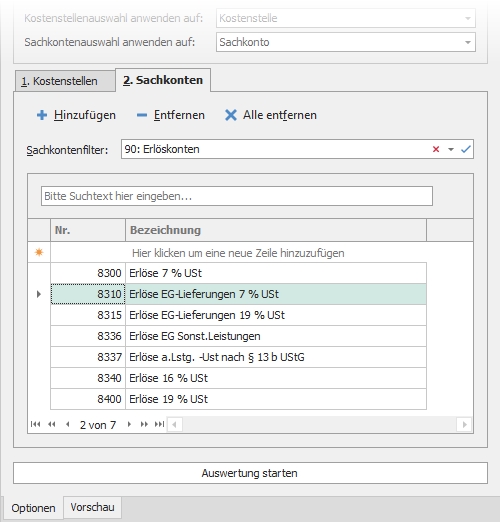The height and width of the screenshot is (522, 500).
Task: Clear the Sachkontenfilter with red X
Action: (436, 149)
